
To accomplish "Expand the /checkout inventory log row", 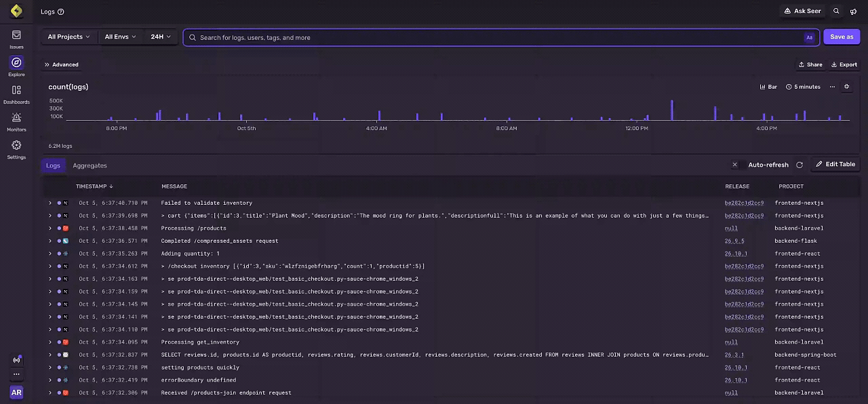I will click(50, 266).
